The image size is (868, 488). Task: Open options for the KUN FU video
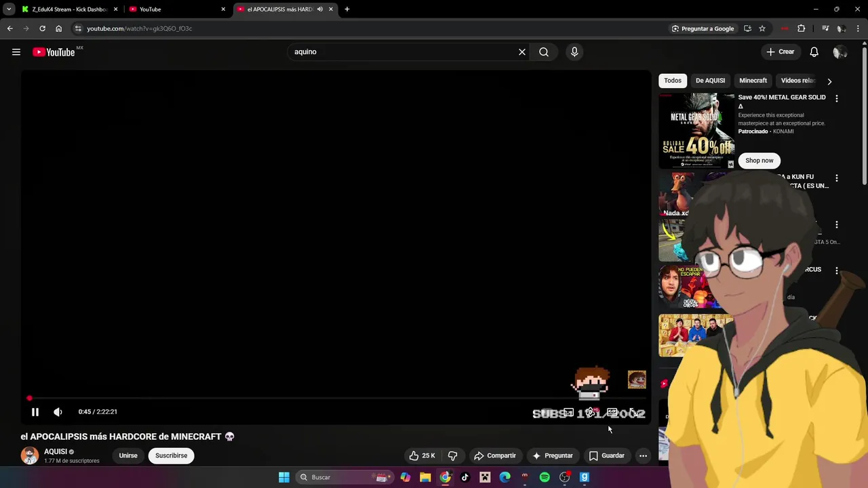pyautogui.click(x=836, y=178)
